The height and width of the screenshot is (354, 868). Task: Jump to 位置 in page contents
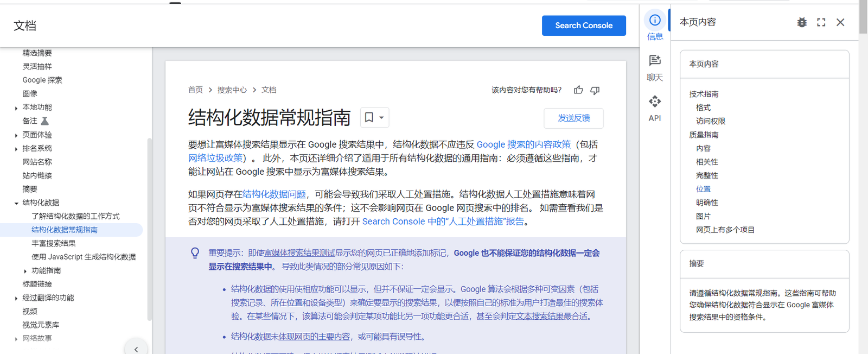tap(703, 189)
